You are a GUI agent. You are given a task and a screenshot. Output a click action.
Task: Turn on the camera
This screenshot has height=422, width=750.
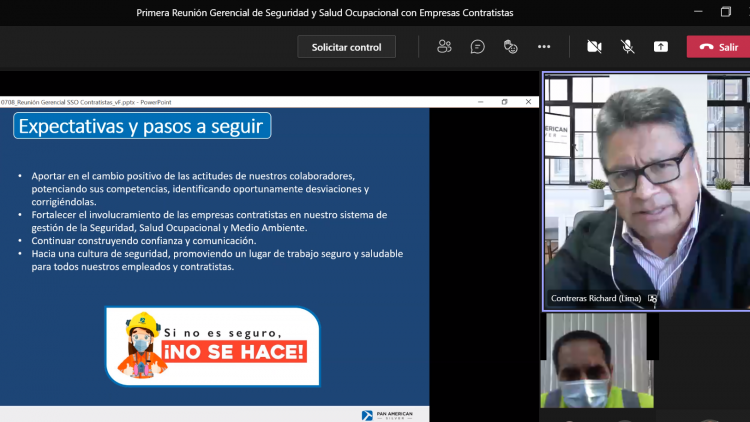click(x=594, y=47)
